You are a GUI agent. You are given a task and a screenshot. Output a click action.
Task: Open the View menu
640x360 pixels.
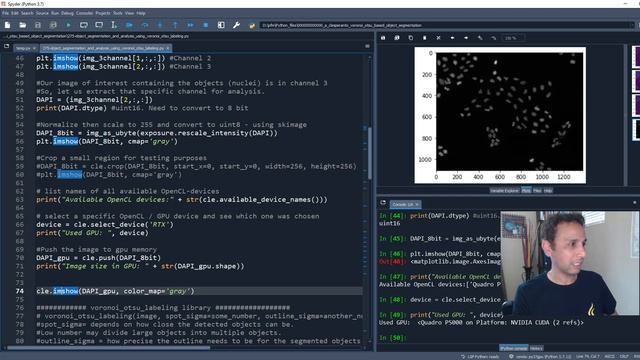pyautogui.click(x=129, y=13)
